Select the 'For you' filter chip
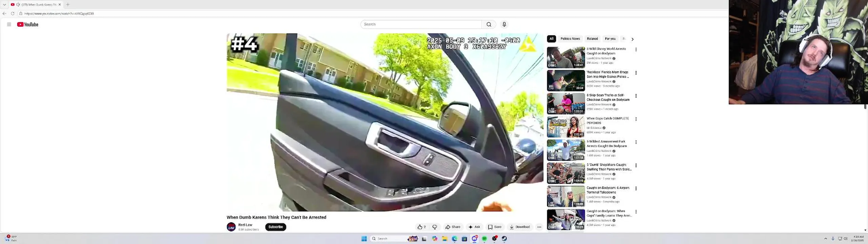The height and width of the screenshot is (244, 868). point(610,39)
